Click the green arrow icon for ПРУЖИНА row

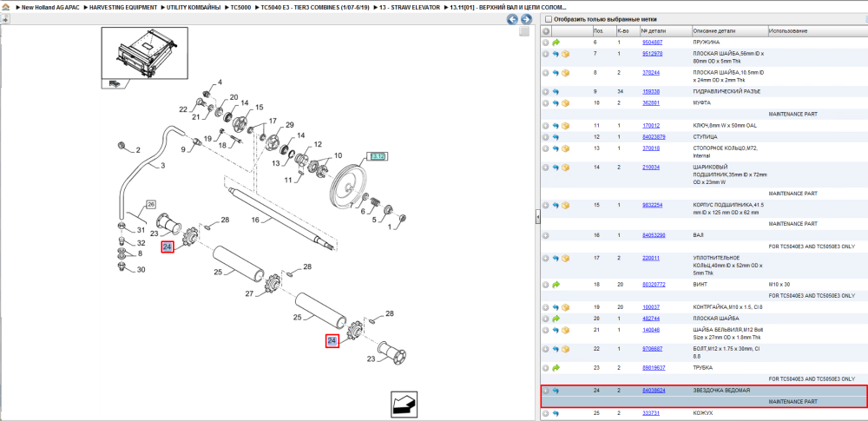point(556,42)
